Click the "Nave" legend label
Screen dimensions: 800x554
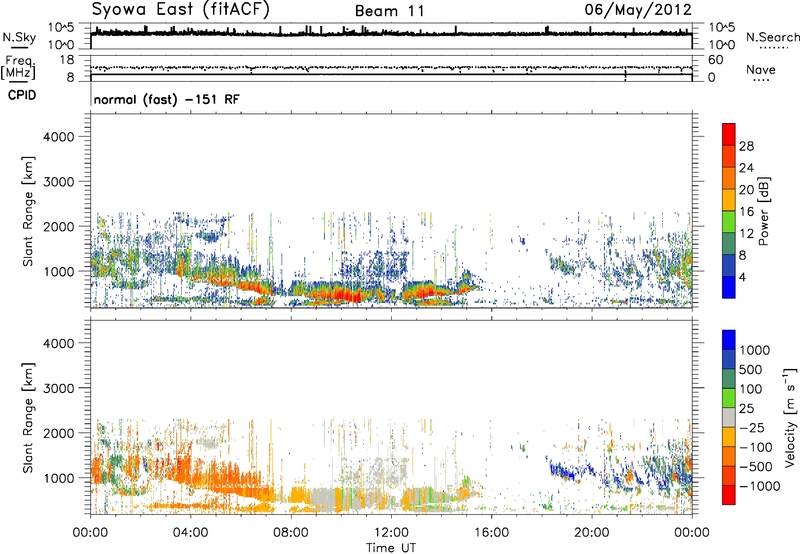(x=761, y=69)
